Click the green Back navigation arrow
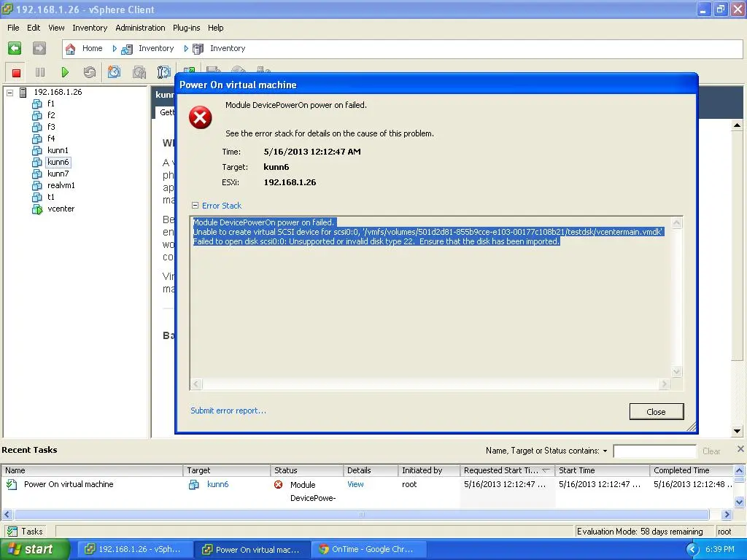Viewport: 747px width, 560px height. coord(15,48)
